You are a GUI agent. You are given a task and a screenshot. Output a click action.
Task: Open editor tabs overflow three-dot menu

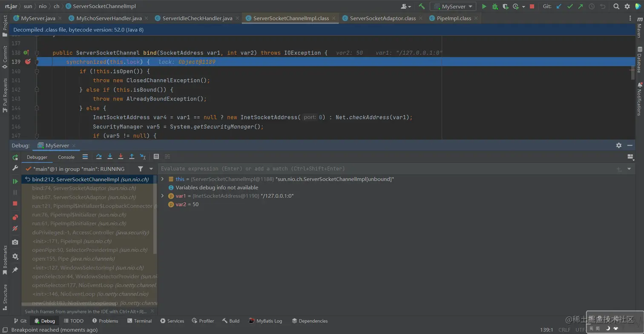coord(630,18)
